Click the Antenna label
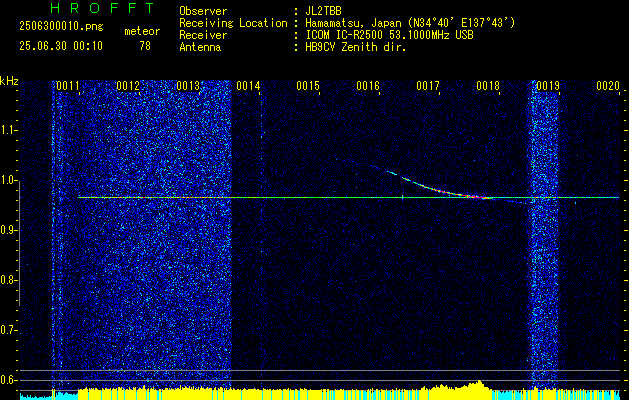Viewport: 629px width, 400px height. tap(200, 47)
